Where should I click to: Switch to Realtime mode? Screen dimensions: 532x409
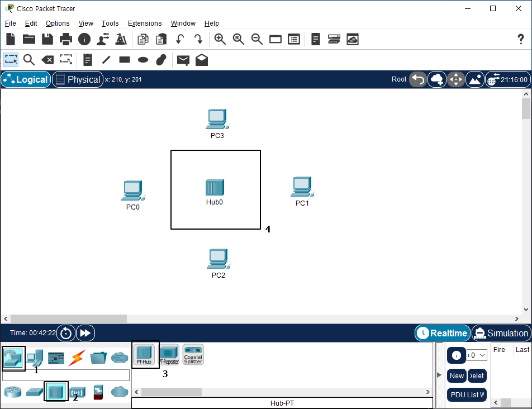point(443,334)
